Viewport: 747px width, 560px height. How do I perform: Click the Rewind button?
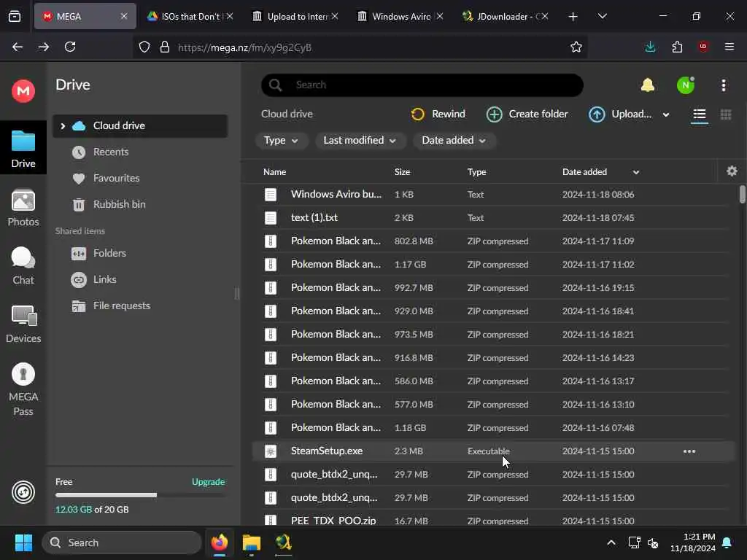[438, 114]
